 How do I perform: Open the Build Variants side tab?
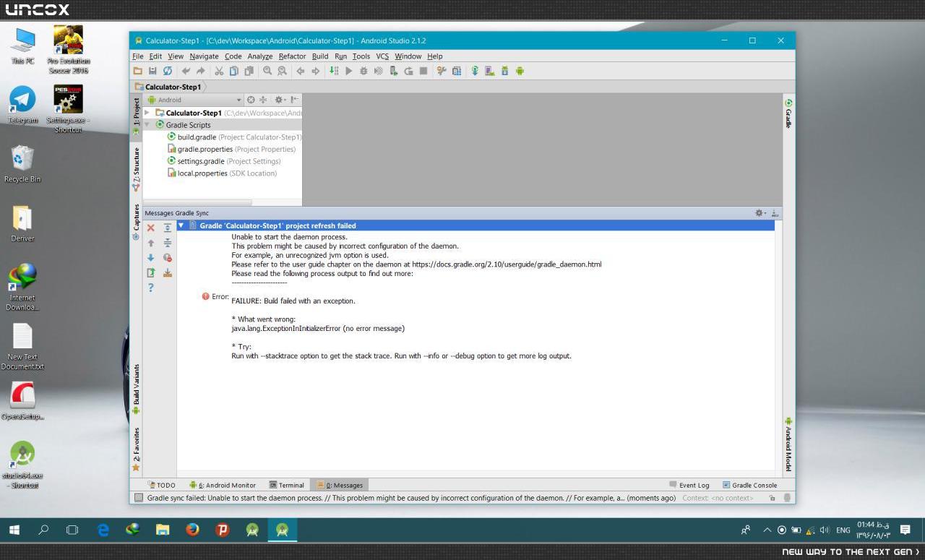(136, 389)
